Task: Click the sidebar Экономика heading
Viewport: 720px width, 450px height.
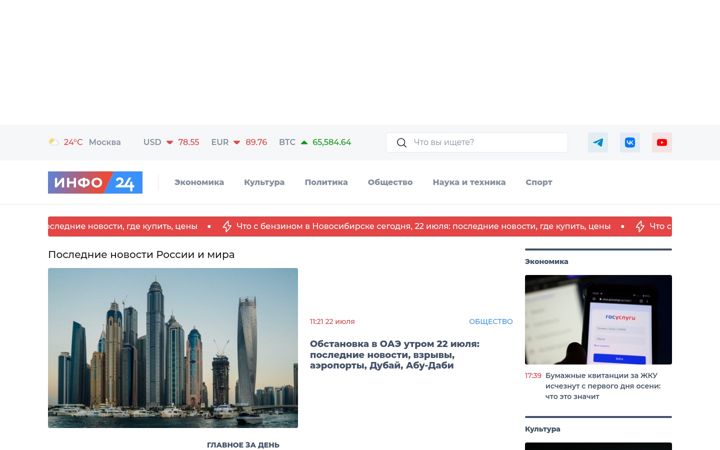Action: coord(546,261)
